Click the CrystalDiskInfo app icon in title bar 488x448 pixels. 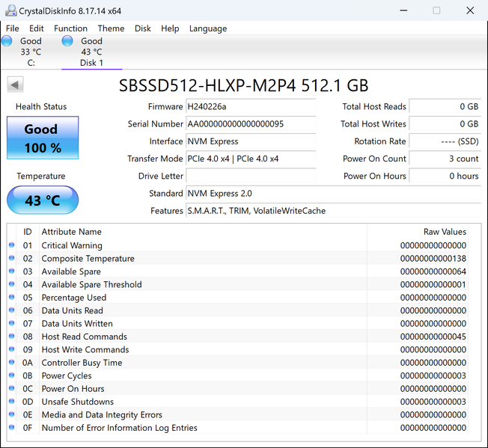10,10
